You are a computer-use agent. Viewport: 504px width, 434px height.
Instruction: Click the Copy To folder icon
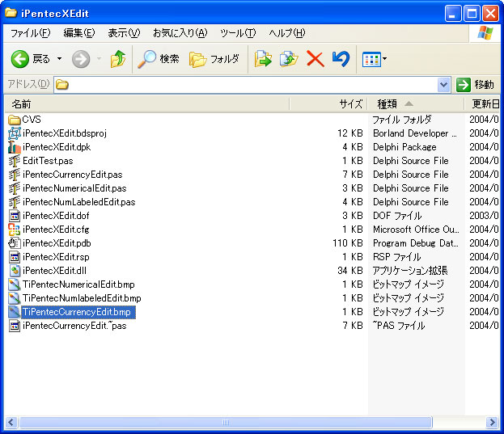[289, 59]
